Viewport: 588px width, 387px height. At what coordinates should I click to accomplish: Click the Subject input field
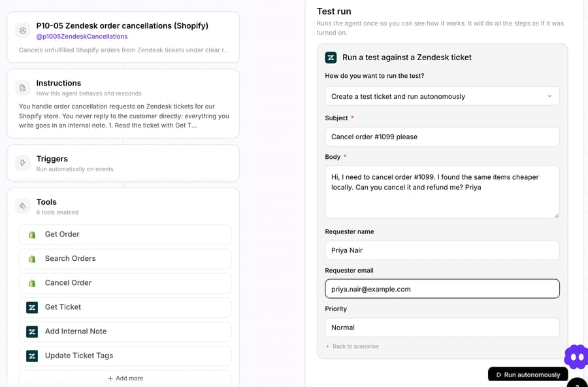tap(442, 137)
